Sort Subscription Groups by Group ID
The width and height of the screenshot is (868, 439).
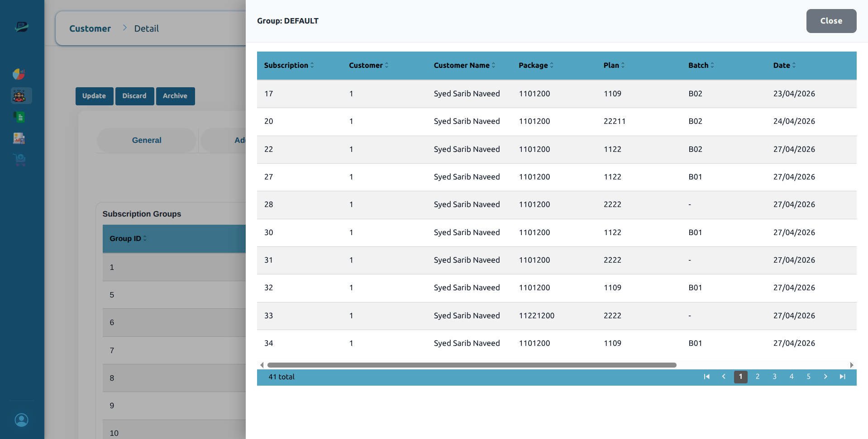point(128,239)
